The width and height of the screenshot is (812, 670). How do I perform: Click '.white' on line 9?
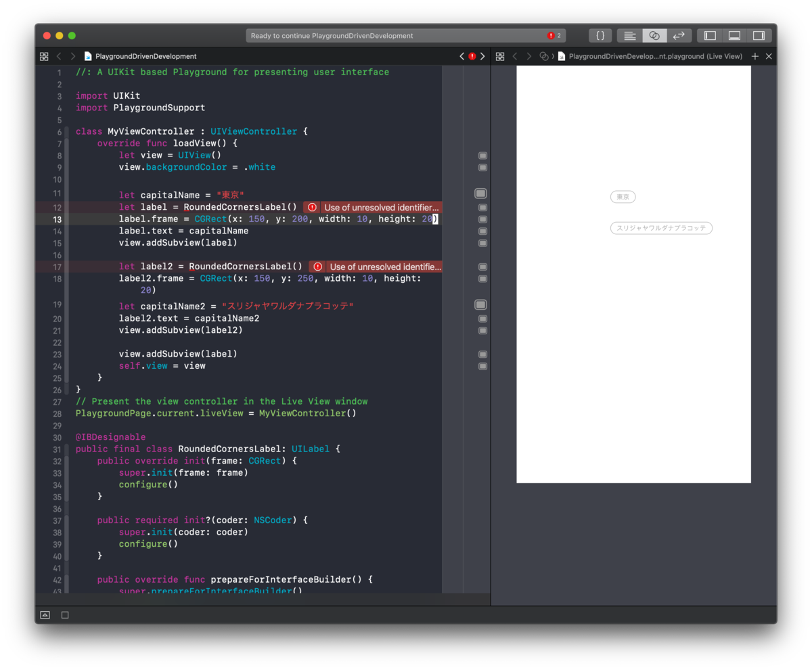(259, 167)
